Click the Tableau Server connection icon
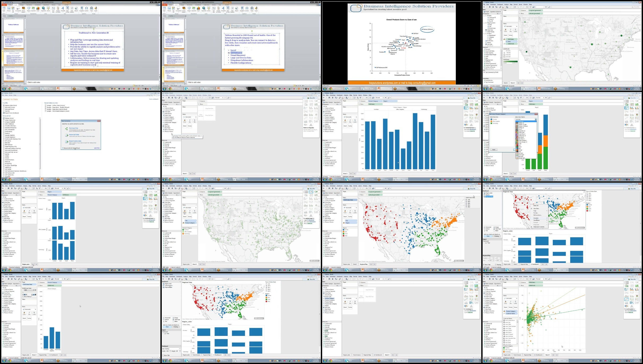 (4, 118)
